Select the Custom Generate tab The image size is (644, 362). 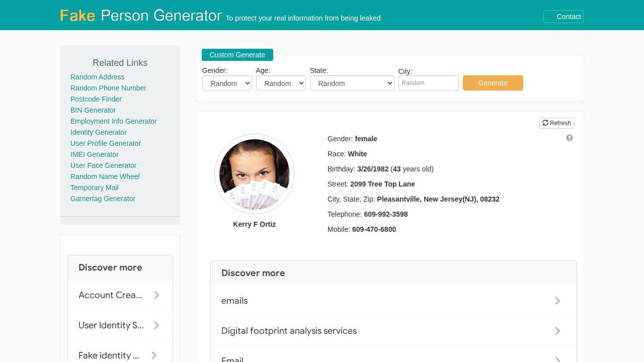[x=237, y=55]
